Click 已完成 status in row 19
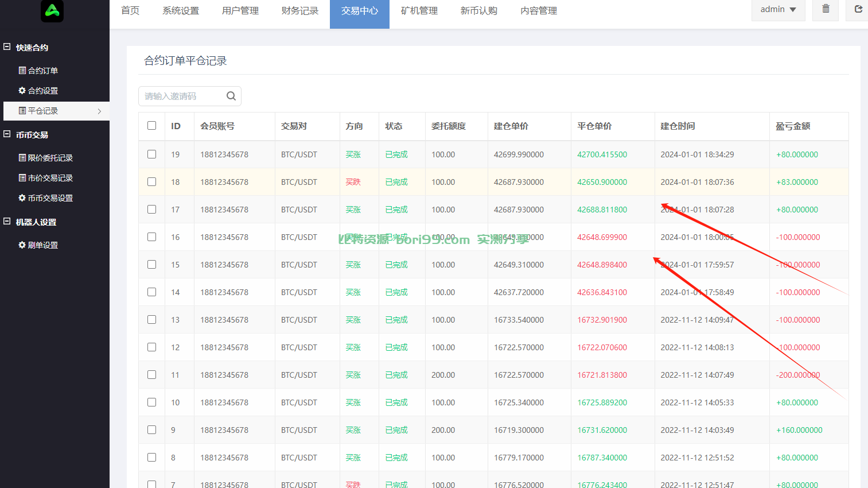This screenshot has height=488, width=868. pyautogui.click(x=396, y=154)
